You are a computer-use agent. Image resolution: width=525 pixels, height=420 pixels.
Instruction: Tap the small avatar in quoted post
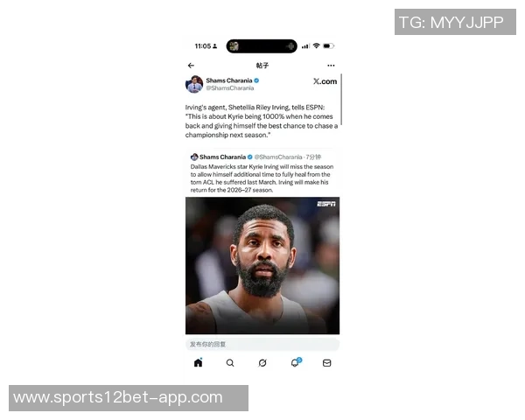tap(194, 157)
